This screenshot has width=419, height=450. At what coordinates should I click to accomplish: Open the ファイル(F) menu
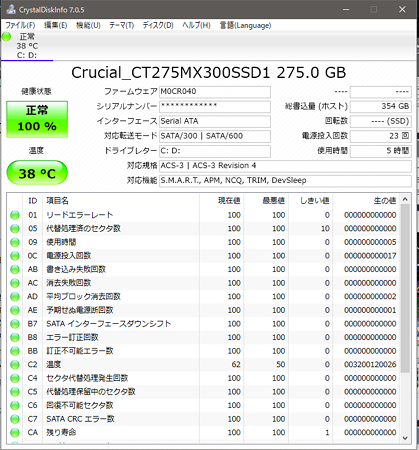pyautogui.click(x=20, y=25)
